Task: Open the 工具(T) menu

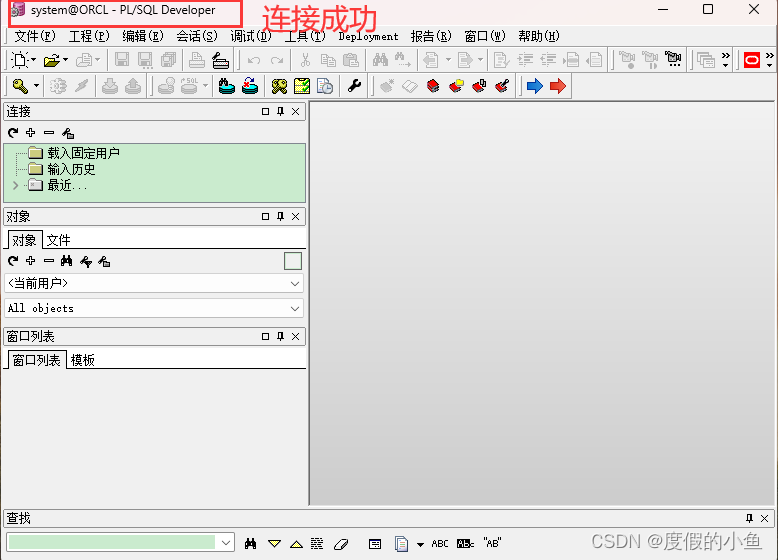Action: click(304, 36)
